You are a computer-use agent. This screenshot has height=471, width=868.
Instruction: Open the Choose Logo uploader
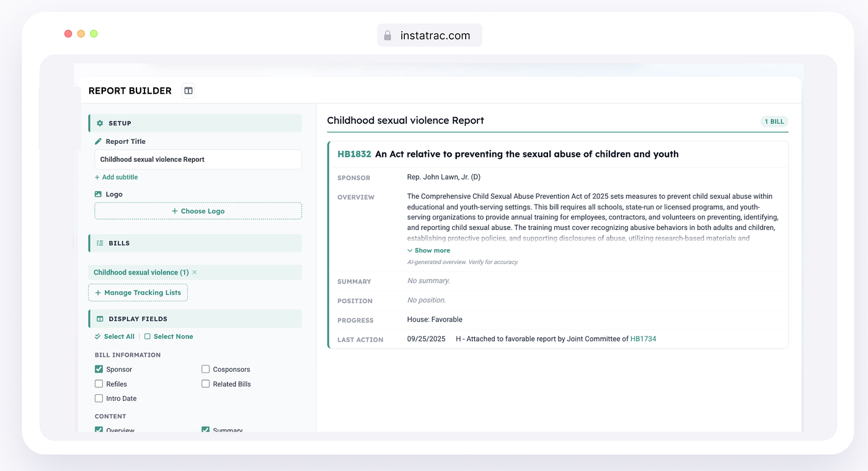point(198,211)
